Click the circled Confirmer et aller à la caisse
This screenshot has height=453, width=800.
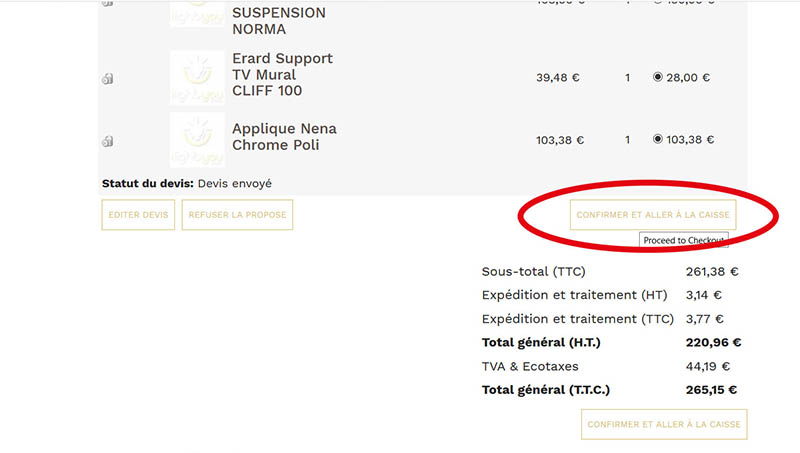[654, 214]
